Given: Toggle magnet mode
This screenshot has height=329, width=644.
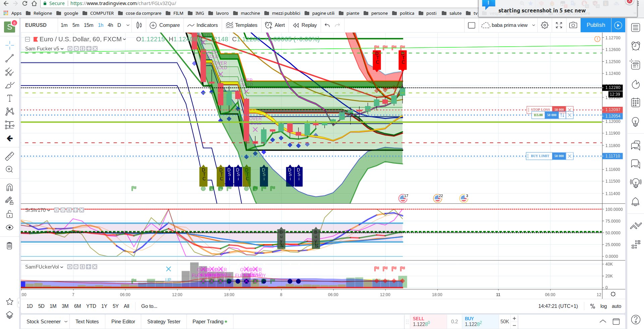Looking at the screenshot, I should [x=9, y=187].
